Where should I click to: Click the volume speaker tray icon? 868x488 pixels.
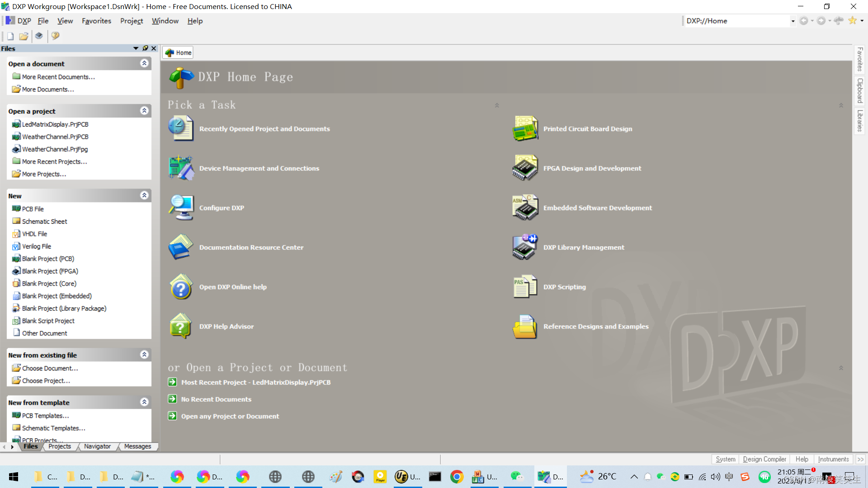coord(715,477)
